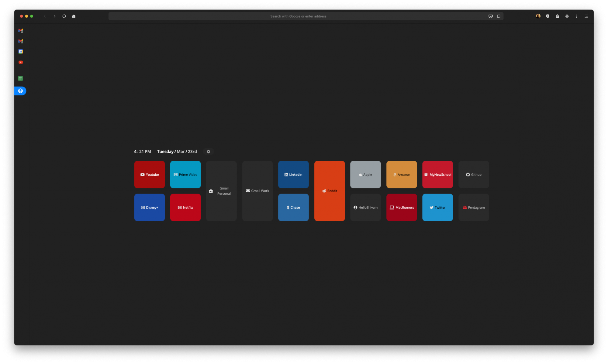Open the Github tile
The width and height of the screenshot is (608, 364).
point(474,174)
